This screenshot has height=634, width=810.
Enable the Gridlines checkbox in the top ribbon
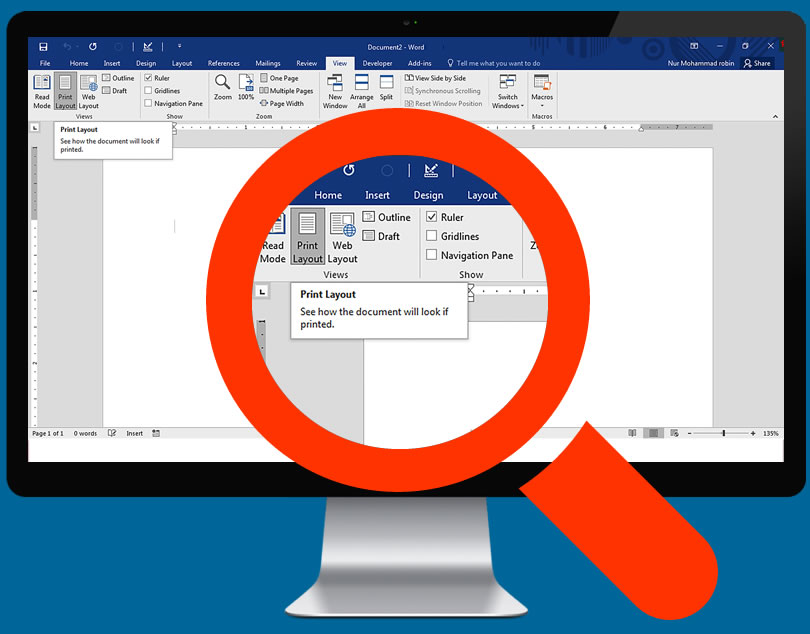[x=149, y=91]
